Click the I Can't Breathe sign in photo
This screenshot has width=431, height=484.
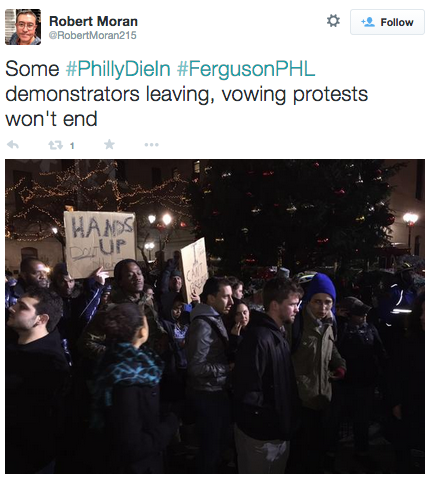click(x=194, y=269)
